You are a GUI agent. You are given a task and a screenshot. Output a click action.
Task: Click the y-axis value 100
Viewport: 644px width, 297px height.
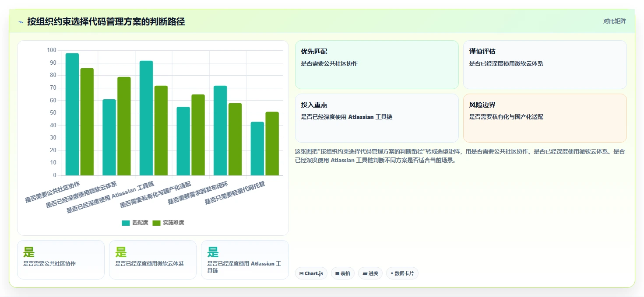(x=52, y=50)
